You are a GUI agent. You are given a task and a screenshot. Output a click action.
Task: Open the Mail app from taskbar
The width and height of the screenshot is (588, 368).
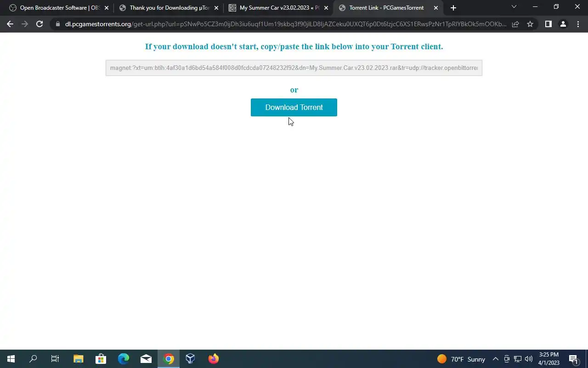coord(146,359)
